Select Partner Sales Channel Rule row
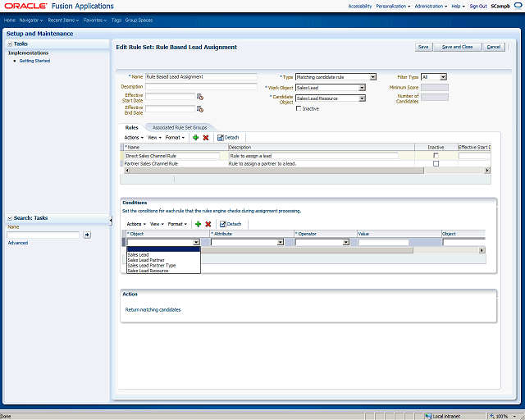Viewport: 525px width, 420px height. pos(306,164)
